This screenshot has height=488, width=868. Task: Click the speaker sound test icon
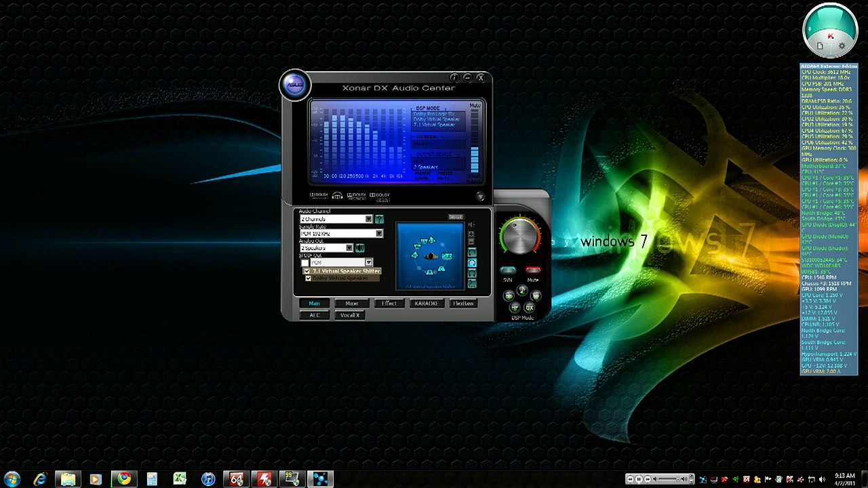coord(472,226)
